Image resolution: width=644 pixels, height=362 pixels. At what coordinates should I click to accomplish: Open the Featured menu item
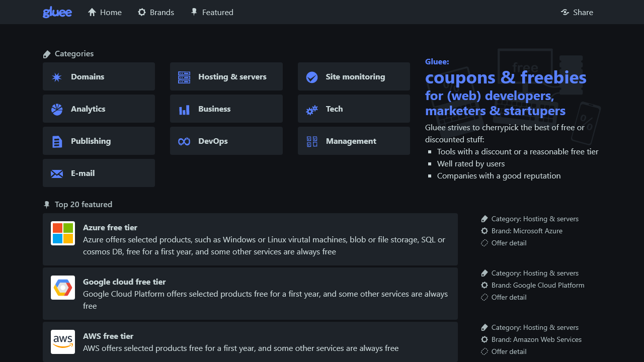point(212,12)
